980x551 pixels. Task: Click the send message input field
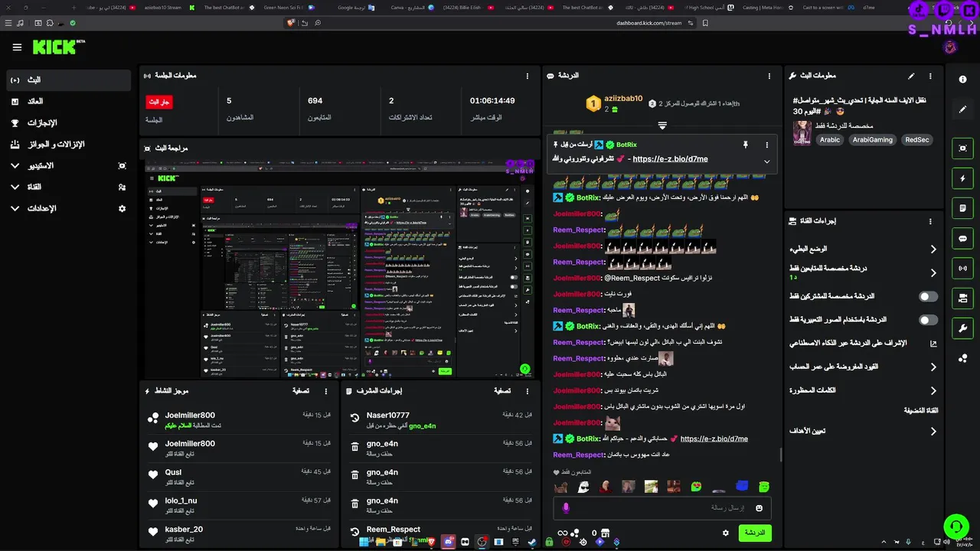click(663, 508)
